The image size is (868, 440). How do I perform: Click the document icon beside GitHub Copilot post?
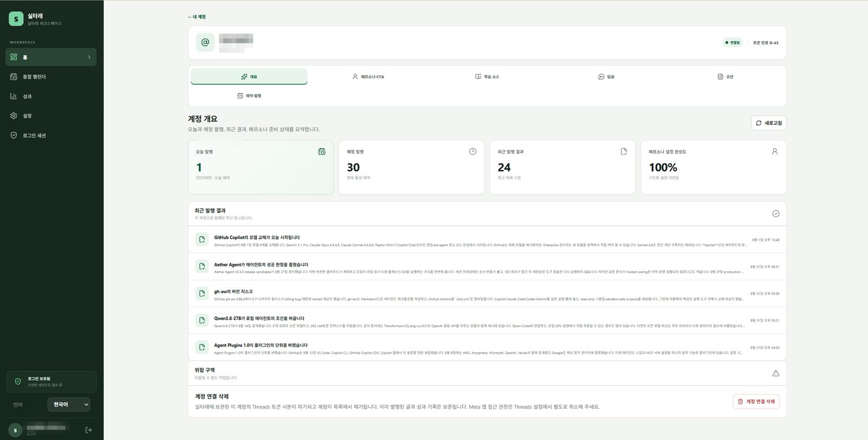pos(202,239)
